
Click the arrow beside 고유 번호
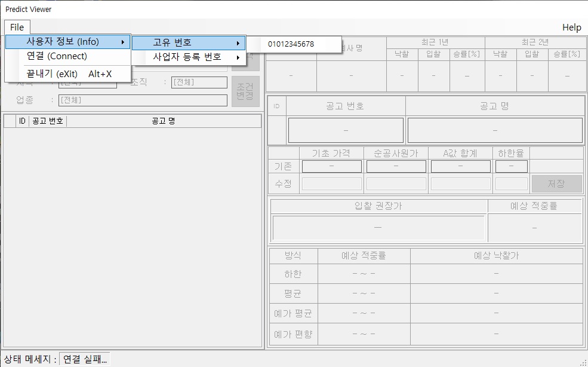point(238,43)
